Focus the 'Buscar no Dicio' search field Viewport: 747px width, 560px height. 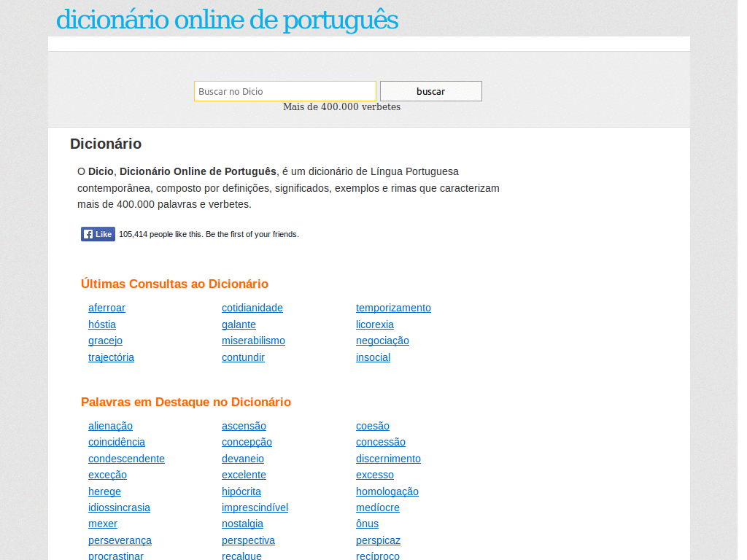pos(285,91)
